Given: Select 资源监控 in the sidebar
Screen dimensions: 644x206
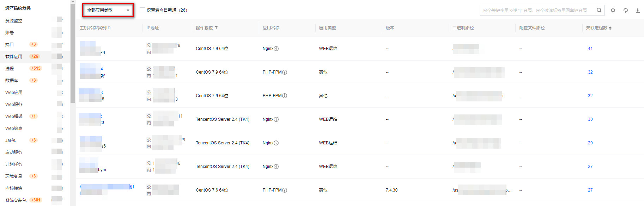Looking at the screenshot, I should click(14, 20).
